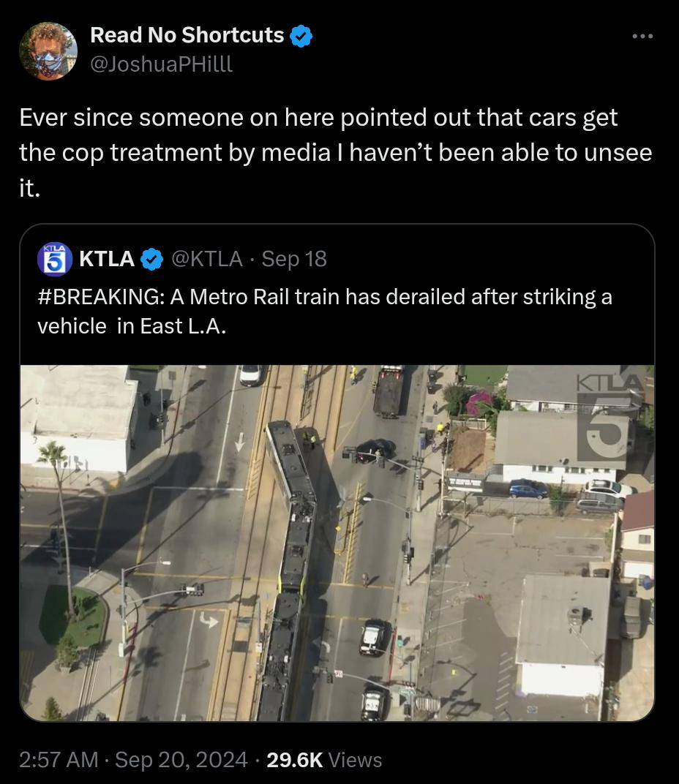Click the KTLA account name in quoted tweet
Screen dimensions: 679x784
[106, 259]
